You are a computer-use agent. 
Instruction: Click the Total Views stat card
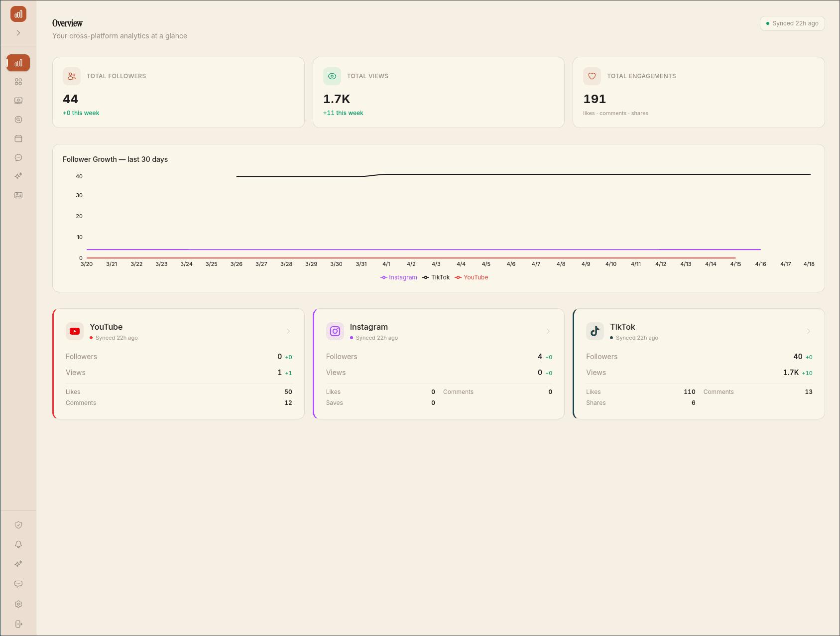(x=438, y=93)
